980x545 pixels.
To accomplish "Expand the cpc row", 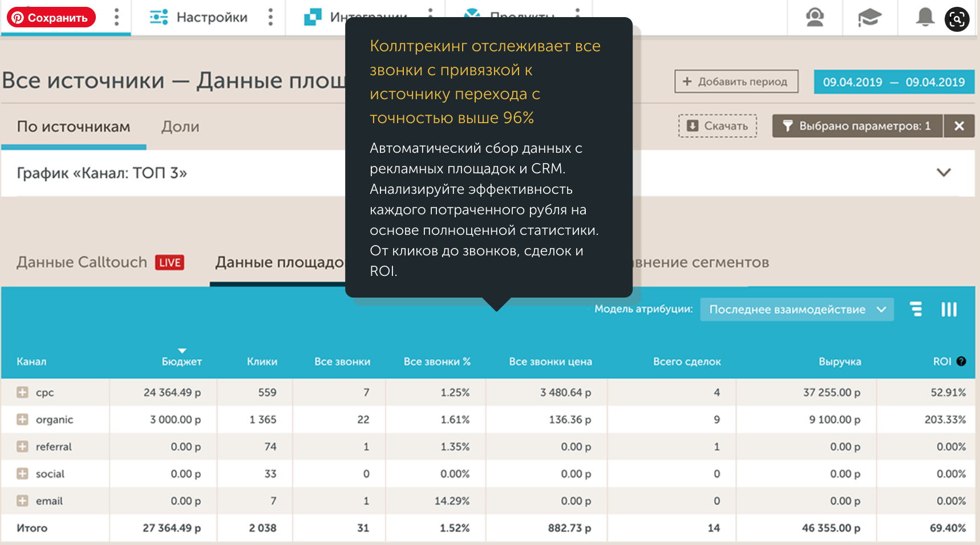I will (x=22, y=392).
